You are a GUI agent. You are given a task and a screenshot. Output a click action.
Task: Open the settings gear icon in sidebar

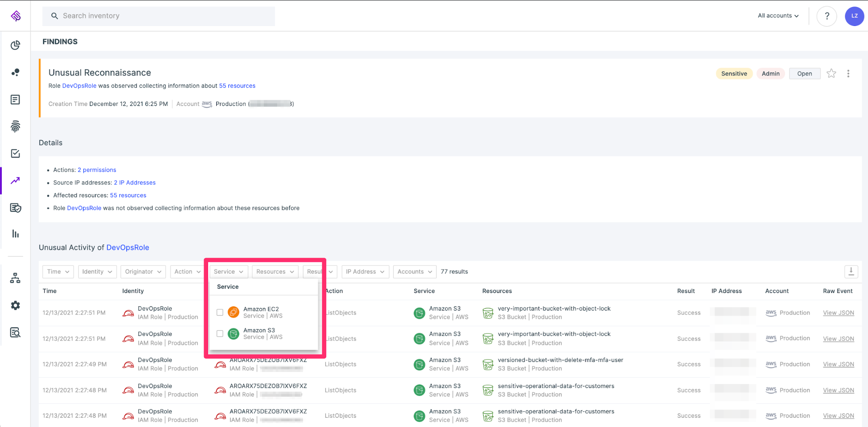click(x=15, y=305)
